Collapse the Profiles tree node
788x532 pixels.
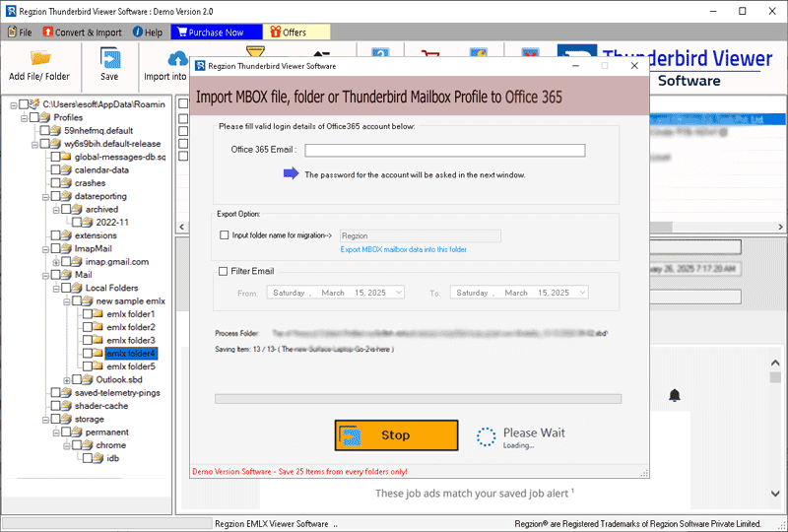click(x=24, y=117)
